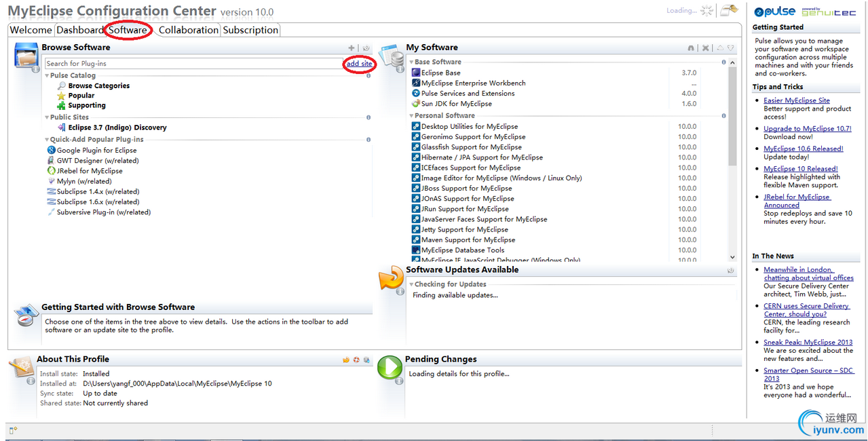Click the Subclipse 1.4.x icon
This screenshot has height=441, width=868.
coord(51,192)
